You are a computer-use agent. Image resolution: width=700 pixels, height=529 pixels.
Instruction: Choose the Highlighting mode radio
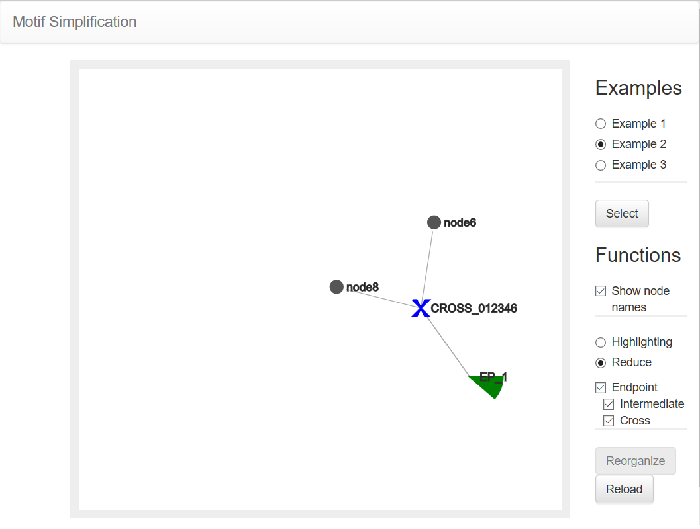(x=600, y=342)
